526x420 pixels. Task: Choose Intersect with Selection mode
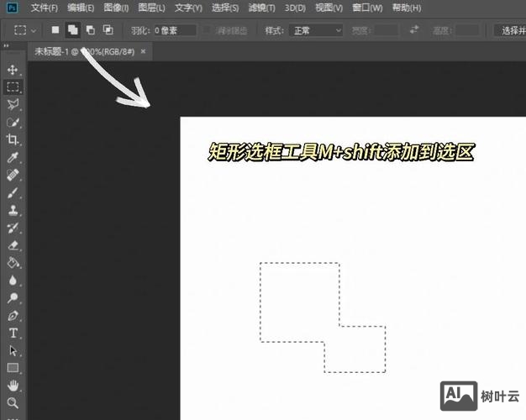tap(108, 30)
